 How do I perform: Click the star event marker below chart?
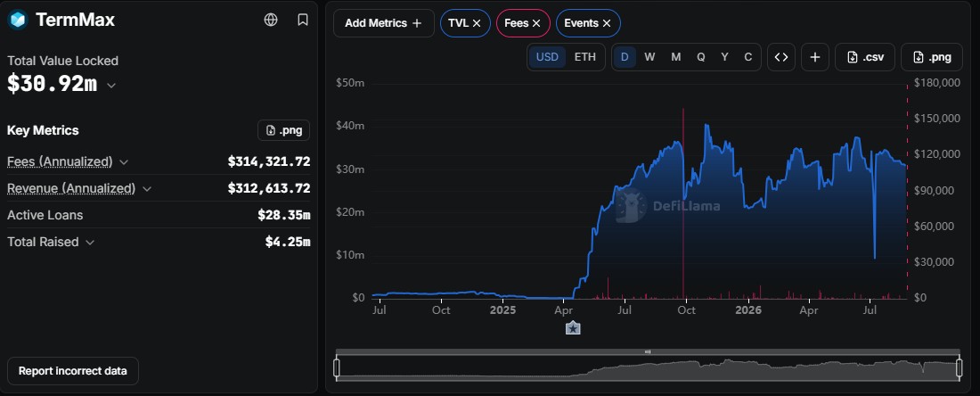point(573,328)
